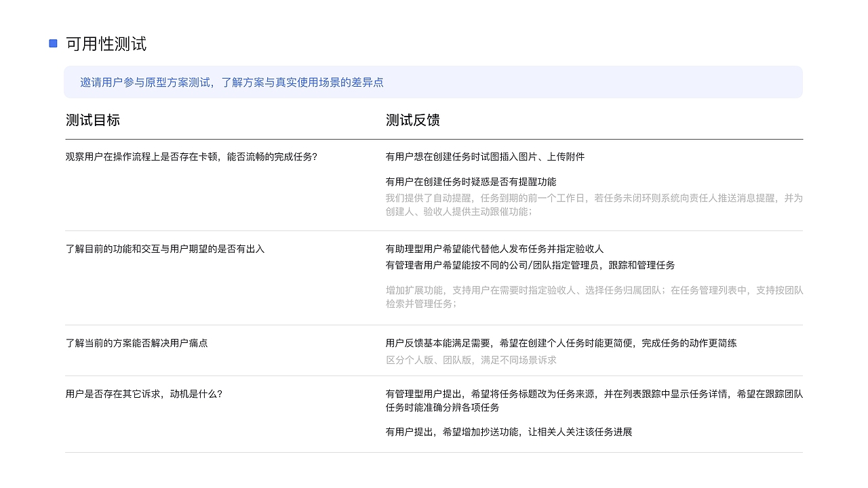Image resolution: width=868 pixels, height=488 pixels.
Task: Select the column header 测试目标
Action: click(93, 120)
